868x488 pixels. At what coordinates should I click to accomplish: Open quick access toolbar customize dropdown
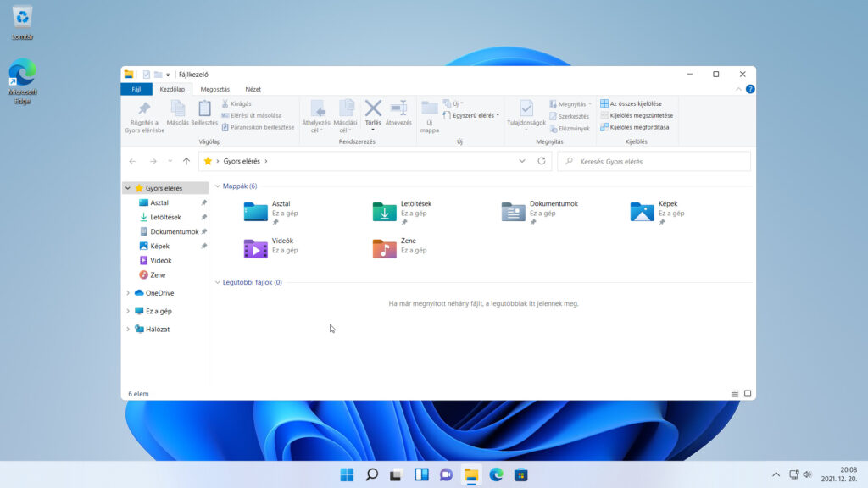(168, 75)
